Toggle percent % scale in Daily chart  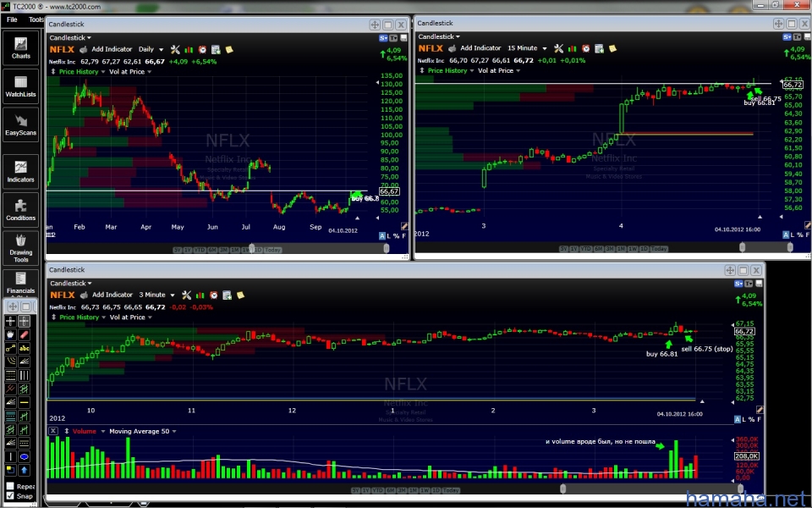tap(396, 236)
